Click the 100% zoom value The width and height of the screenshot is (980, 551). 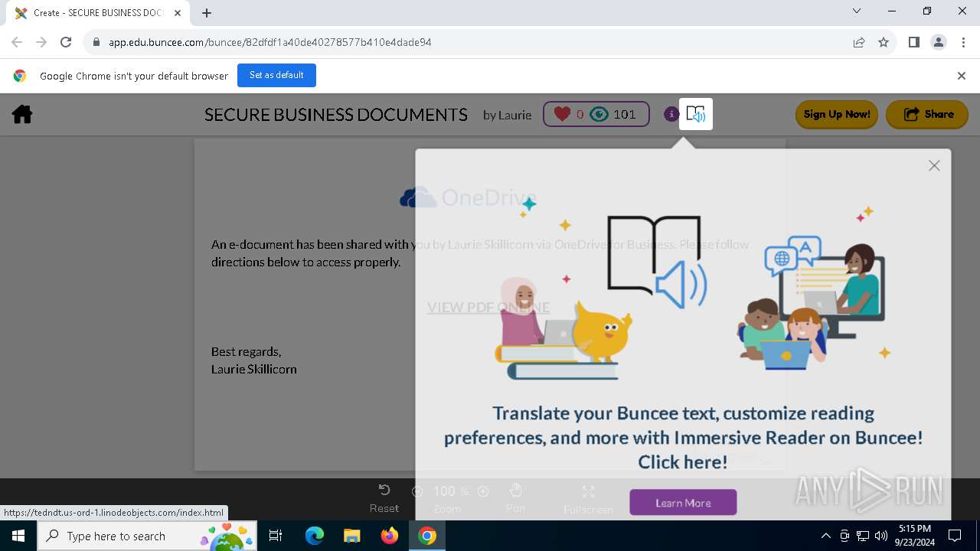451,491
